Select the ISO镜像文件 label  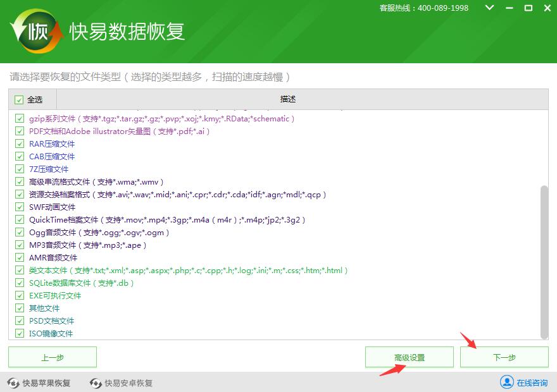pyautogui.click(x=51, y=333)
